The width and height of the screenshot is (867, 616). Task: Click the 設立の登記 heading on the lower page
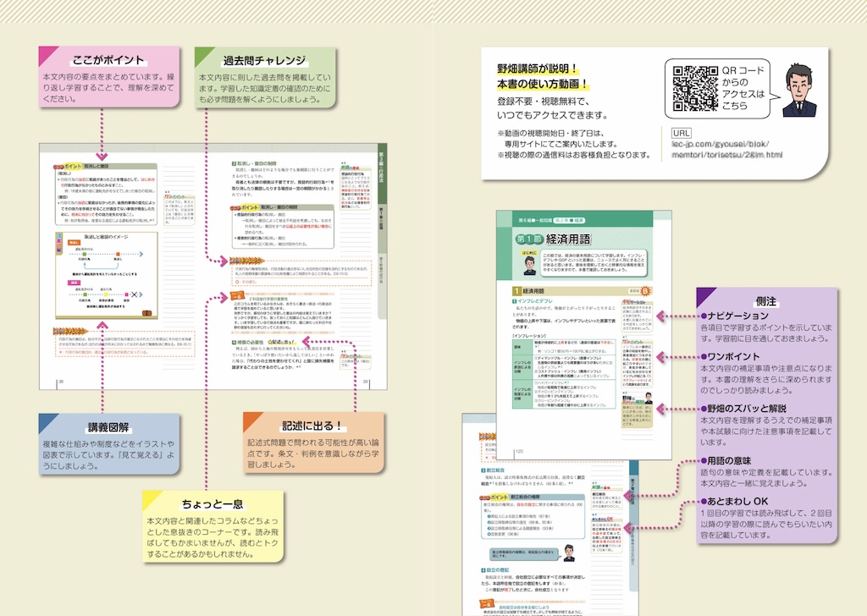coord(494,569)
